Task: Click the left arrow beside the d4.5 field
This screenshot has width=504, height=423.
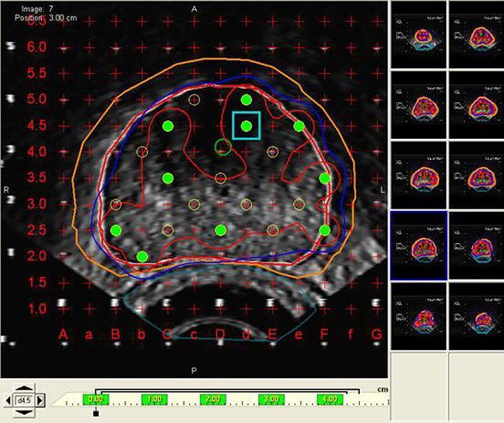Action: 9,400
